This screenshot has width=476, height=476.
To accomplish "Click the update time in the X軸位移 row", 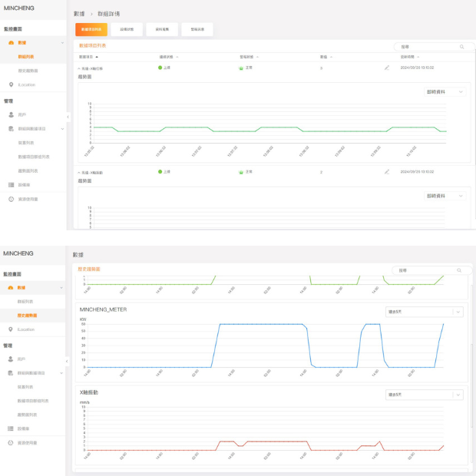I will 417,68.
